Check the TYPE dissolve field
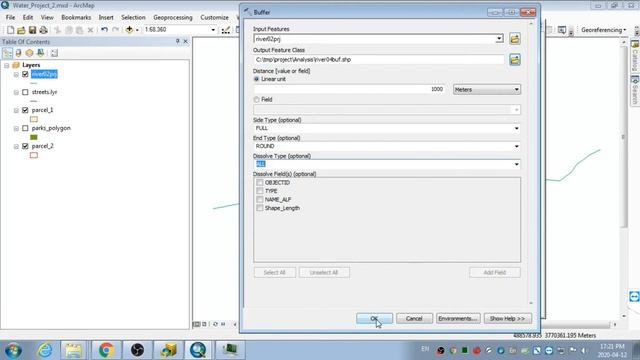This screenshot has width=640, height=360. 260,191
